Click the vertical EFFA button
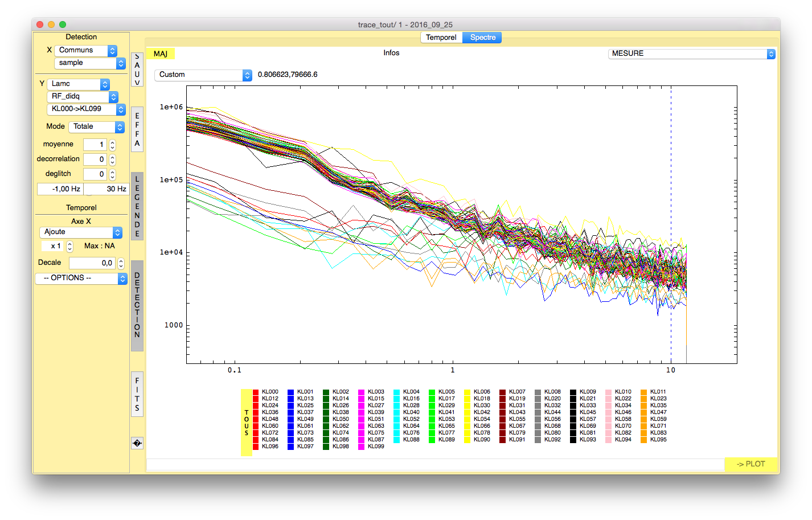The image size is (812, 520). tap(137, 129)
